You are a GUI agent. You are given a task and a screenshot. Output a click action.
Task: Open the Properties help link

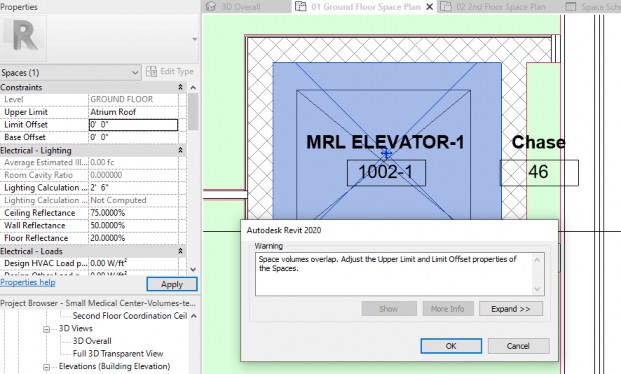coord(28,282)
